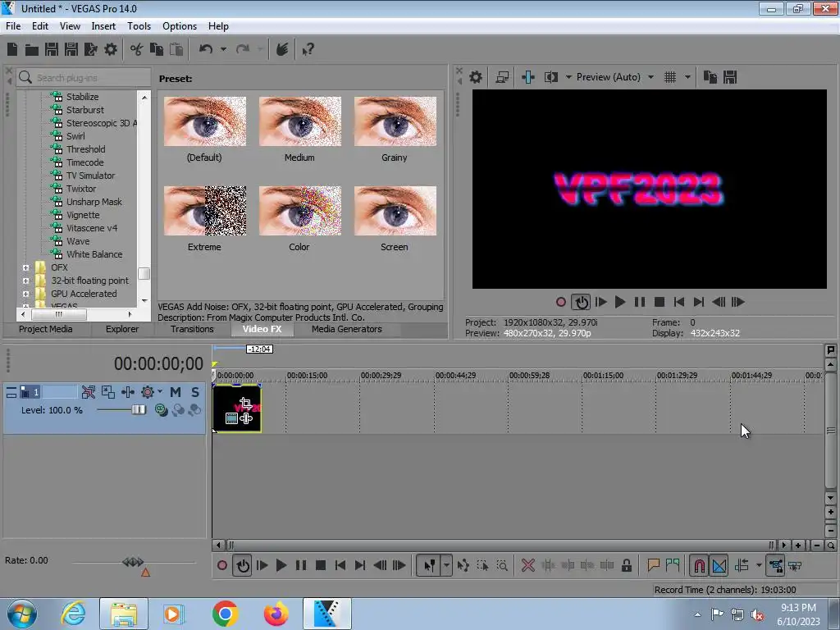
Task: Switch to the Explorer tab
Action: pos(122,329)
